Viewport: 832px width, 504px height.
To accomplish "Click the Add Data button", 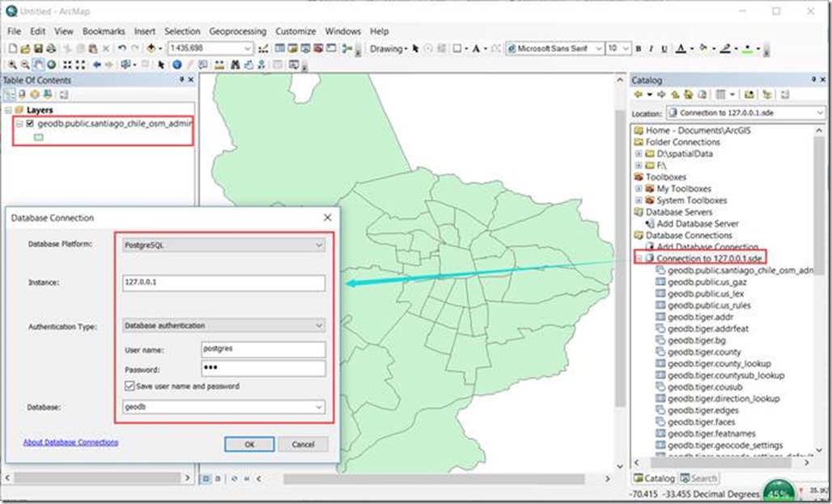I will [x=151, y=49].
